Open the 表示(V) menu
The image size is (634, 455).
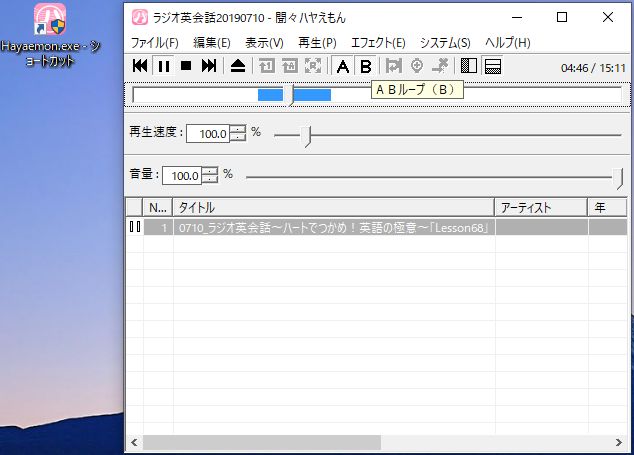[x=264, y=42]
